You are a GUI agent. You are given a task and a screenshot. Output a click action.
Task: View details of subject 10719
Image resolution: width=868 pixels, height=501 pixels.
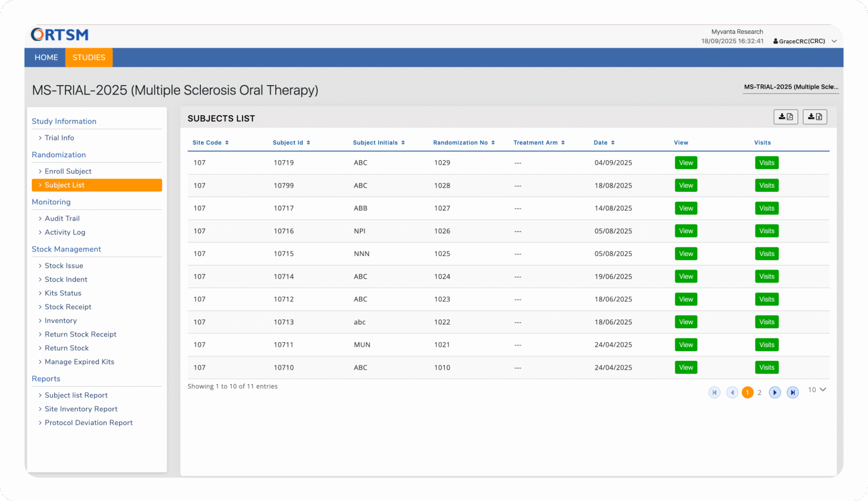tap(686, 163)
